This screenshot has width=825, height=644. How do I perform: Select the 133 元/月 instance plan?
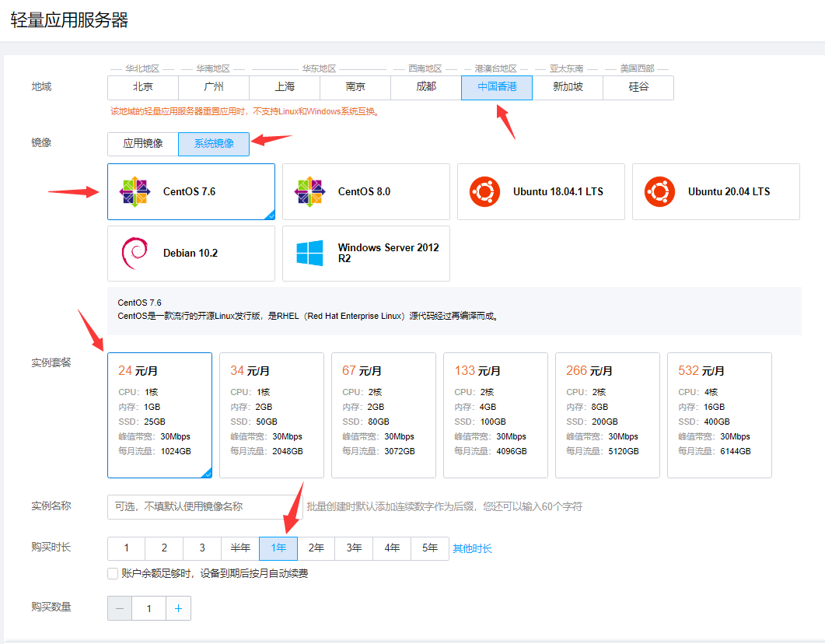coord(495,415)
